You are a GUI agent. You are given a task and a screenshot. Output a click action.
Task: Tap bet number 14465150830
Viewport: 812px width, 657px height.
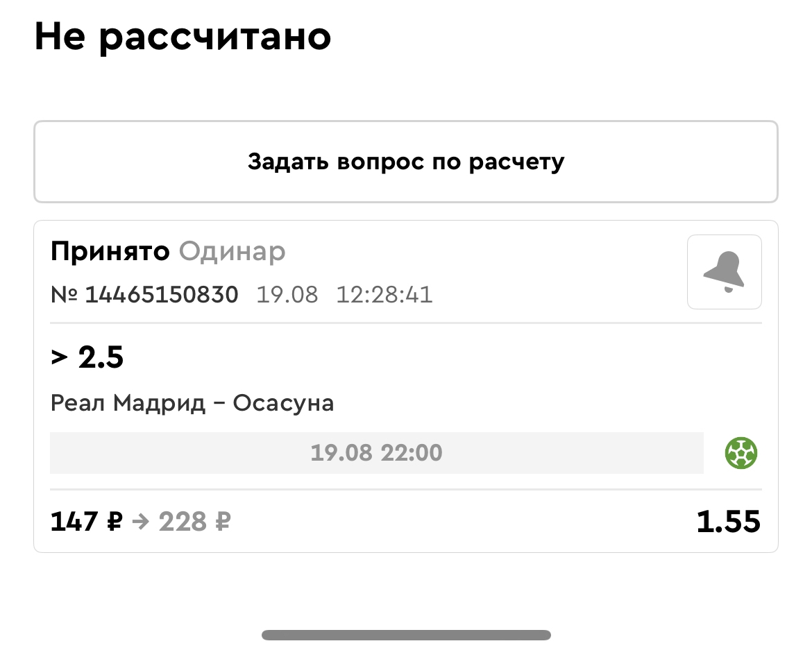coord(162,295)
